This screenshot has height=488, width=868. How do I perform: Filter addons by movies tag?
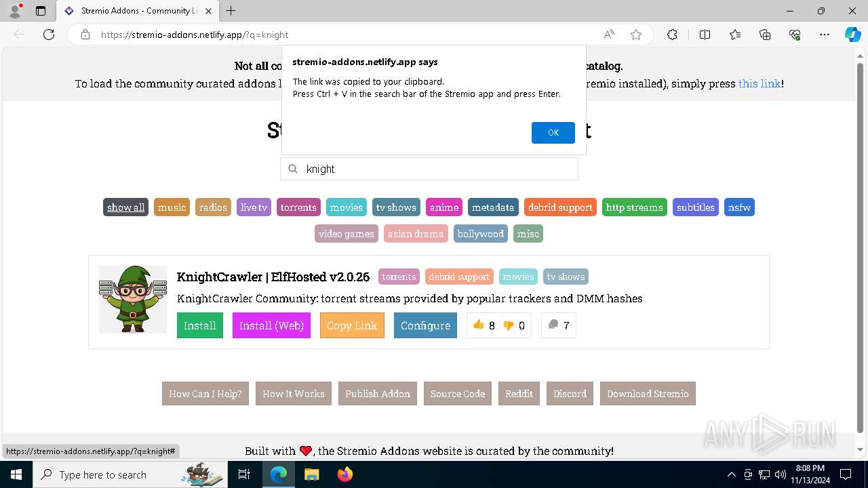coord(347,207)
